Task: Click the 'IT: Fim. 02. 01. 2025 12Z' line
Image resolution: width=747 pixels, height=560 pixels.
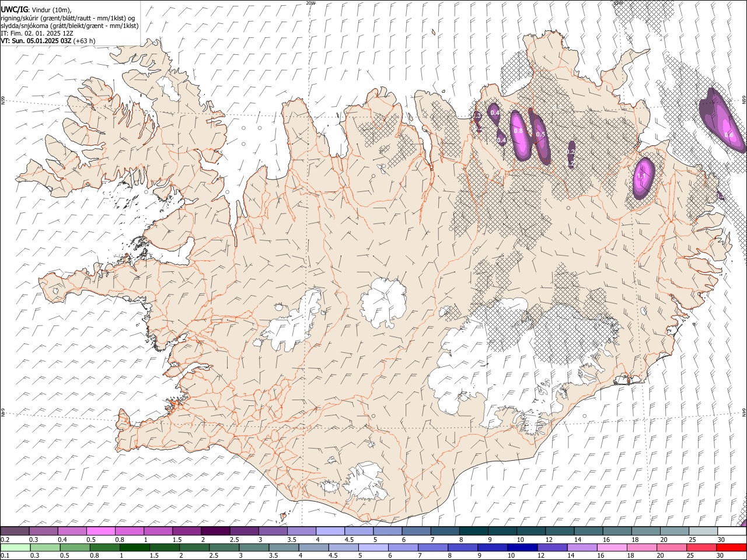Action: coord(37,33)
